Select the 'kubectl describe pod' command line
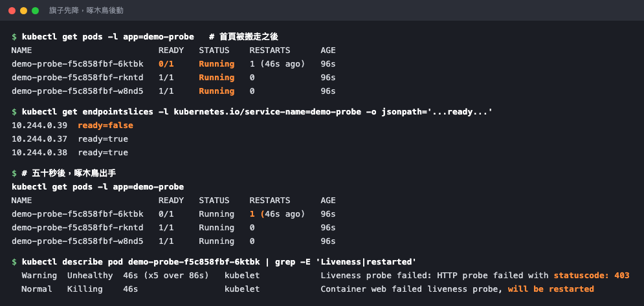Image resolution: width=644 pixels, height=306 pixels. (219, 261)
